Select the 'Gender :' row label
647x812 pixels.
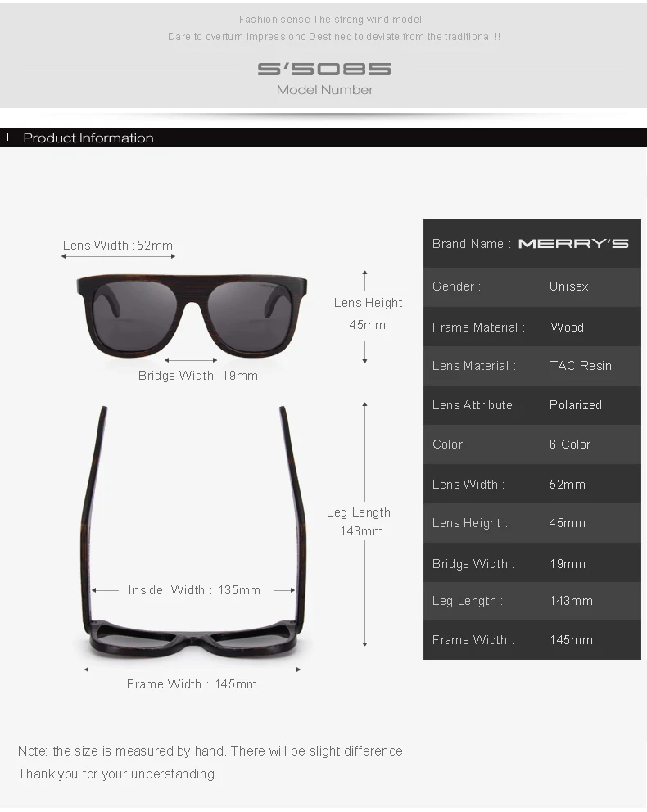[456, 286]
